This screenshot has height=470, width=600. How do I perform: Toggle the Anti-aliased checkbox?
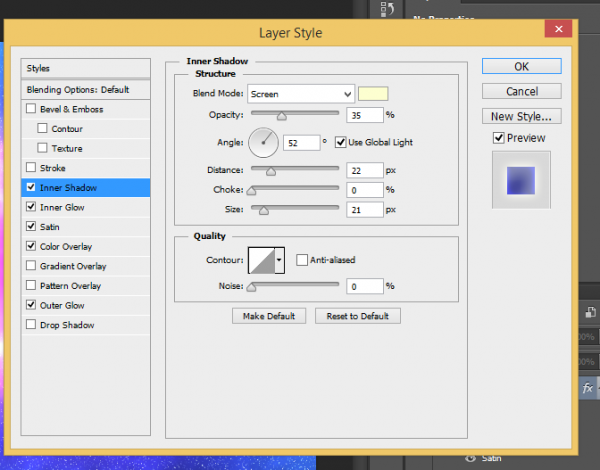click(x=302, y=260)
